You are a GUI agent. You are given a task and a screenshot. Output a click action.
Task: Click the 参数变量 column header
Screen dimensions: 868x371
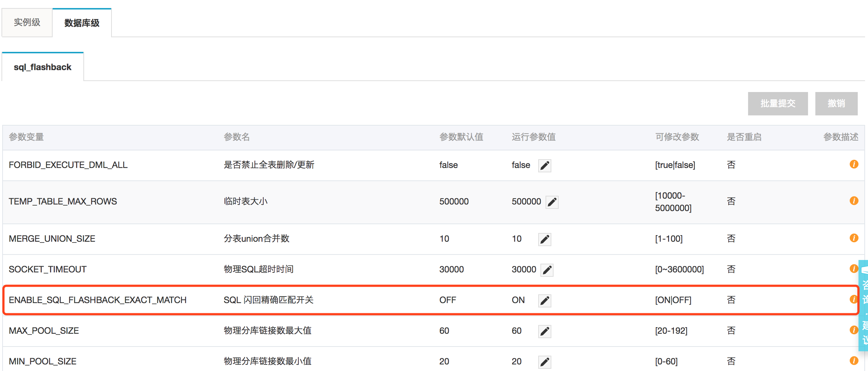click(26, 137)
